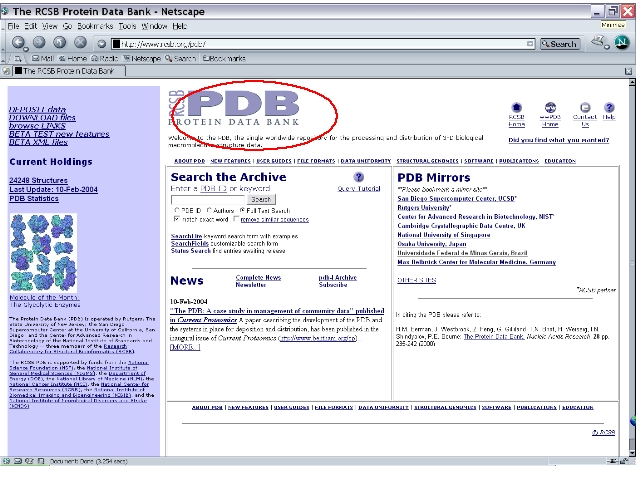Click the Help question mark icon at top right
640x480 pixels.
point(609,108)
